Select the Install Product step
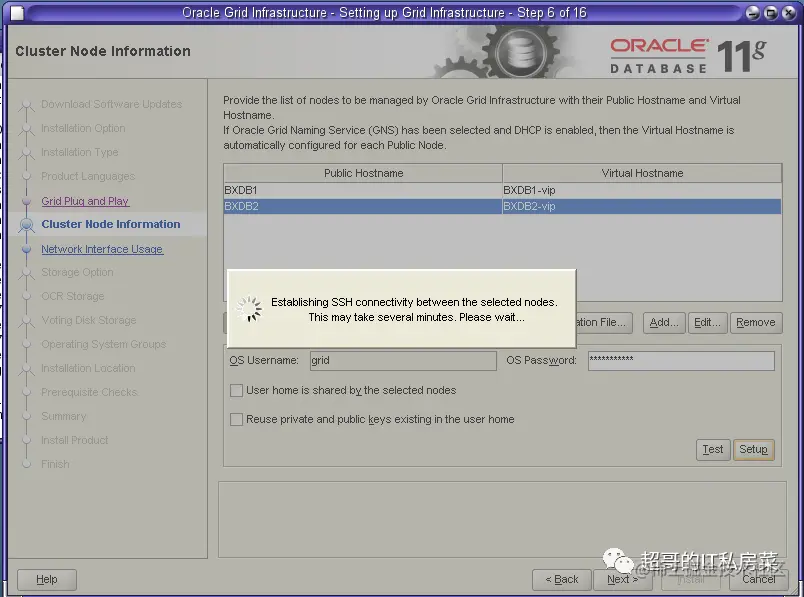This screenshot has height=597, width=804. [x=74, y=440]
